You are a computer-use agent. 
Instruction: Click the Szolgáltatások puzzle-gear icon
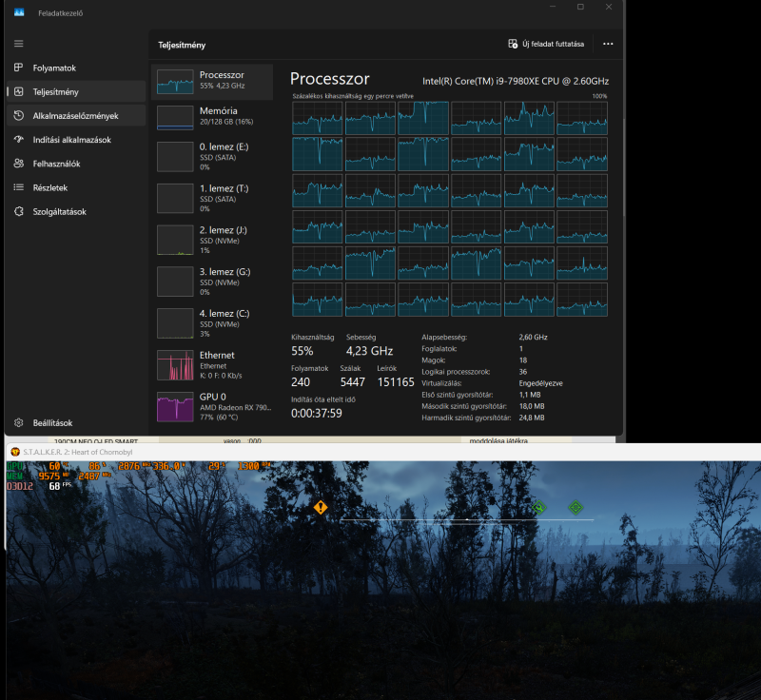coord(18,211)
